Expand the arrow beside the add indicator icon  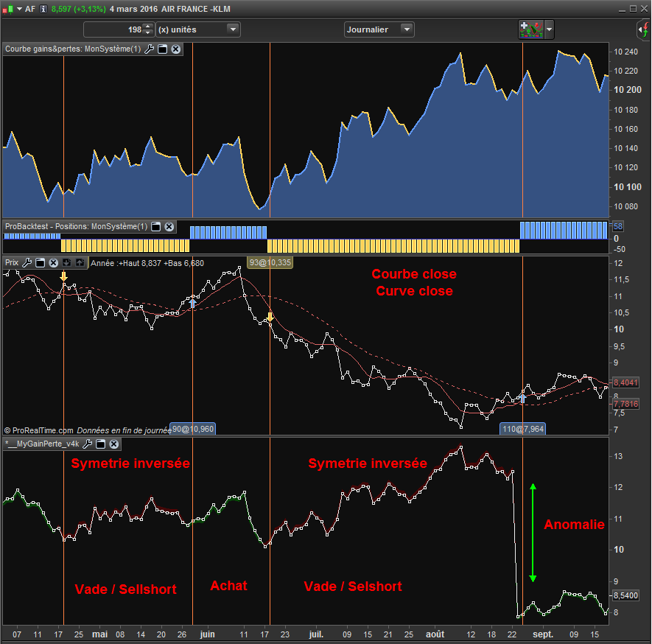tap(549, 29)
